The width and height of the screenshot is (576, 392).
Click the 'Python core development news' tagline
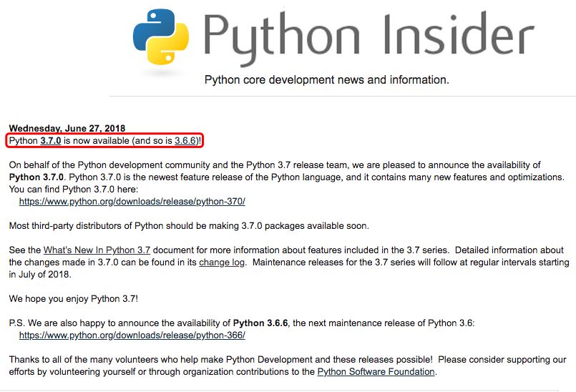326,80
